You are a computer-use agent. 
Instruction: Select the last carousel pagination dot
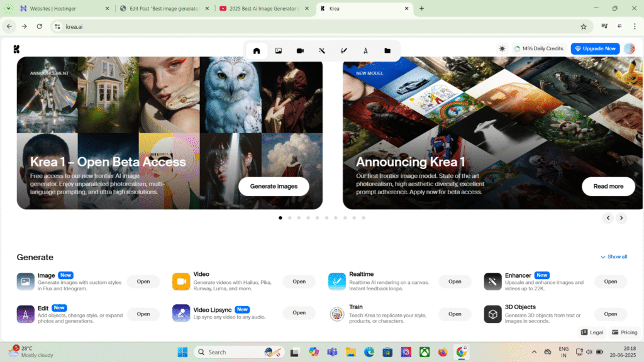[364, 218]
